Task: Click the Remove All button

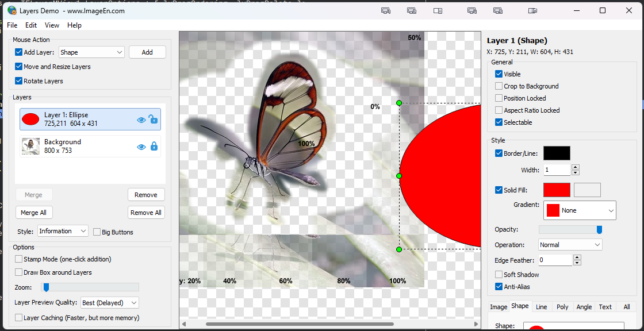Action: coord(146,212)
